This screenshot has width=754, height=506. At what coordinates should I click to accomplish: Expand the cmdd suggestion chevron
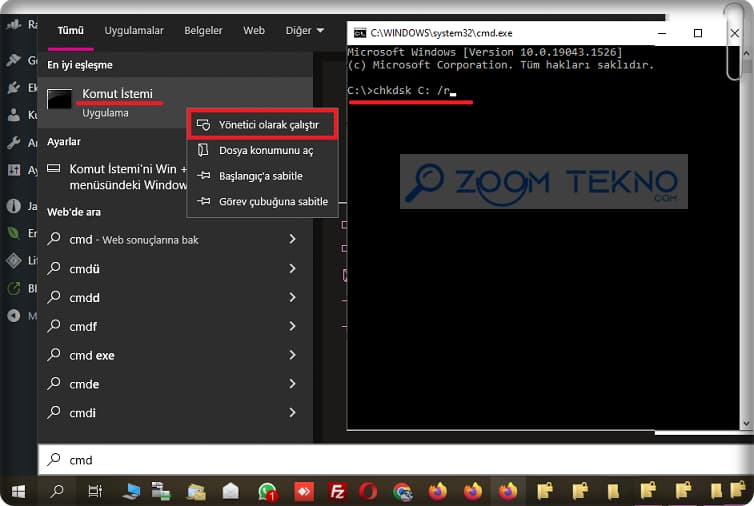tap(292, 297)
